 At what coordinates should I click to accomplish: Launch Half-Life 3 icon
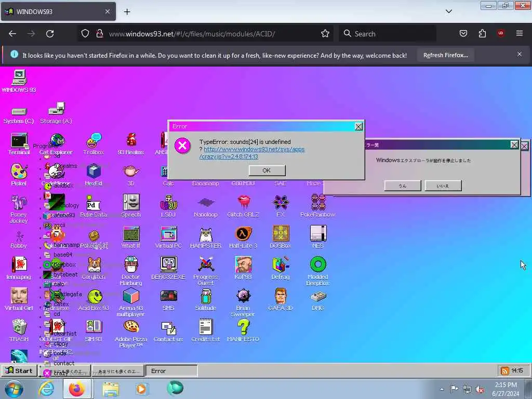pyautogui.click(x=243, y=234)
